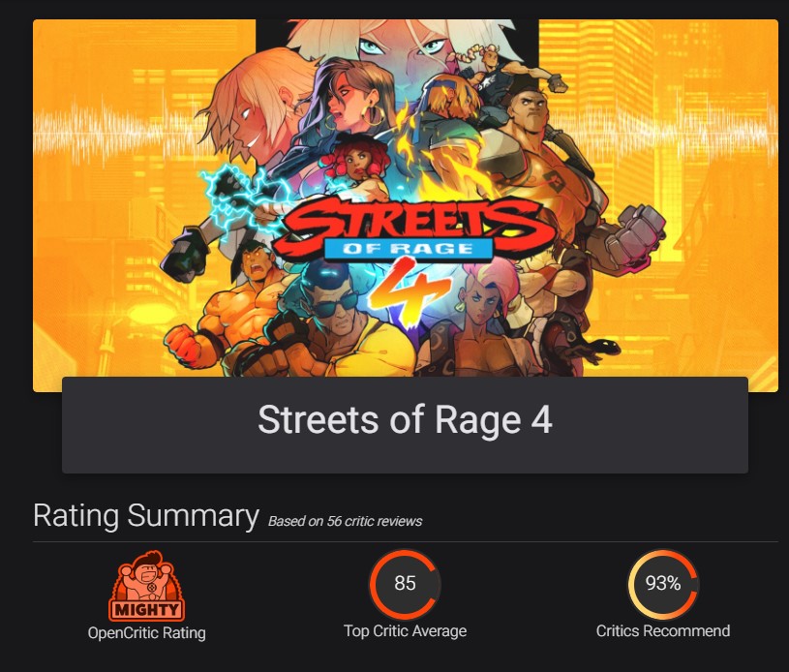Click the OF RAGE blue banner
This screenshot has width=789, height=672.
click(x=409, y=249)
